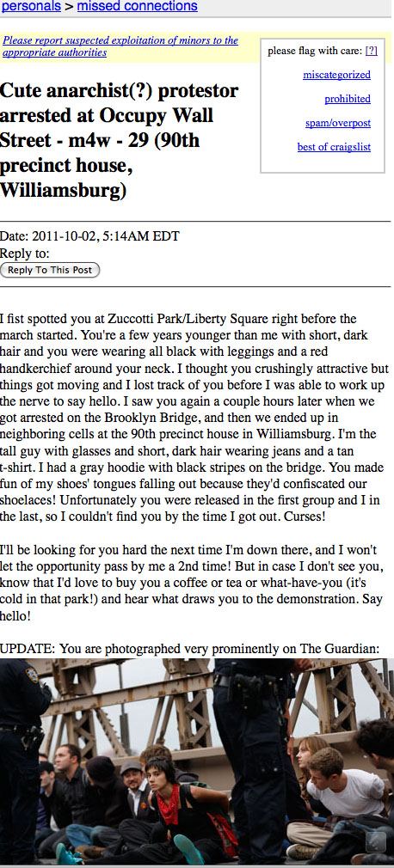Flag post as miscategorized

point(337,75)
